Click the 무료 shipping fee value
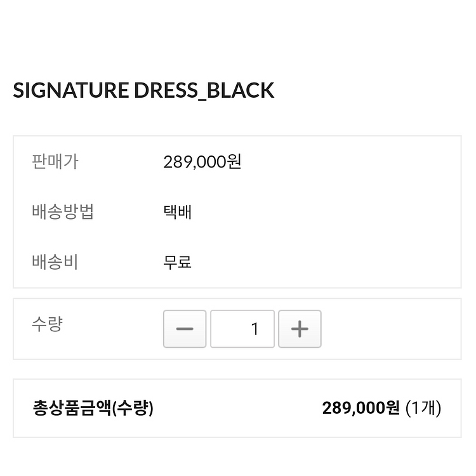 point(177,261)
